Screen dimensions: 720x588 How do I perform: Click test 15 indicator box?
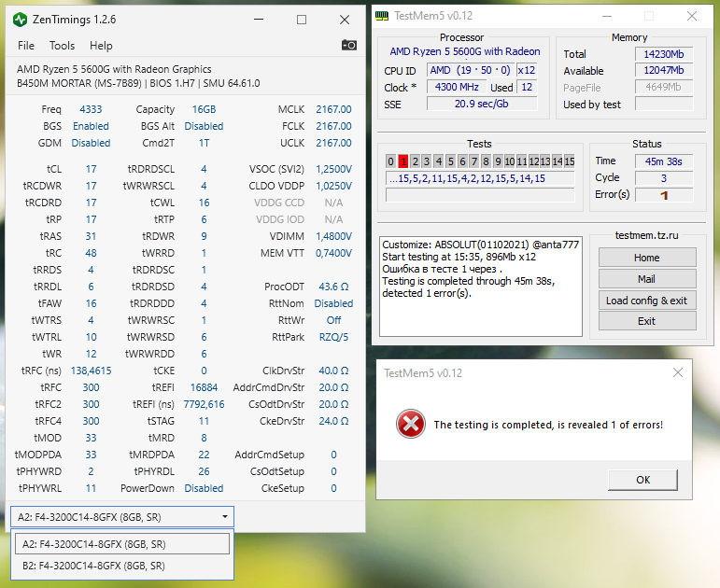click(570, 161)
